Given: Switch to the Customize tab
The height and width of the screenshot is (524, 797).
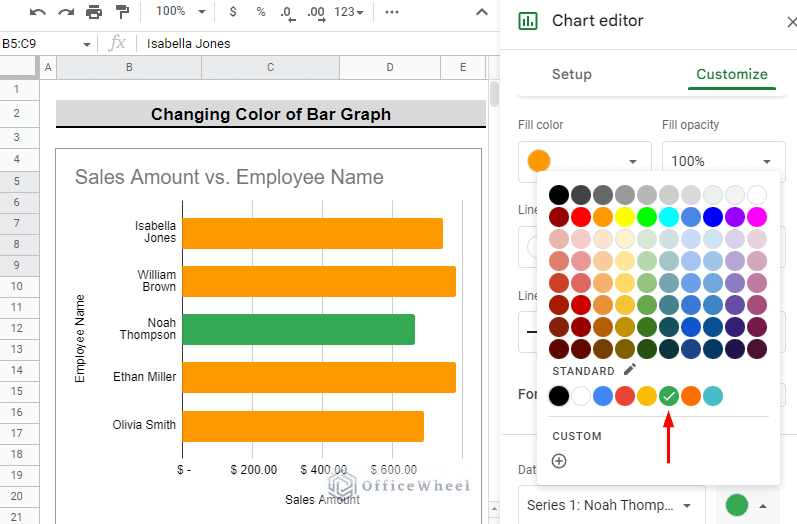Looking at the screenshot, I should [731, 74].
